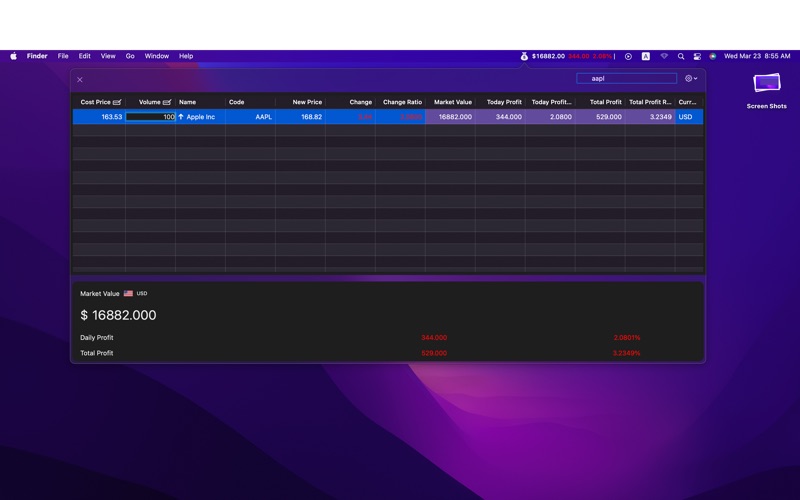Open Siri icon in menu bar

click(713, 56)
